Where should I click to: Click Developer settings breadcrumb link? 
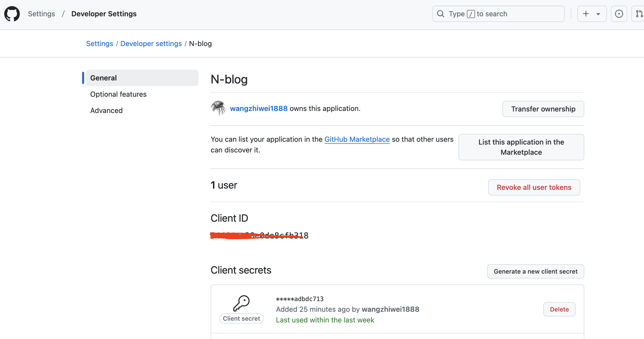(x=151, y=44)
